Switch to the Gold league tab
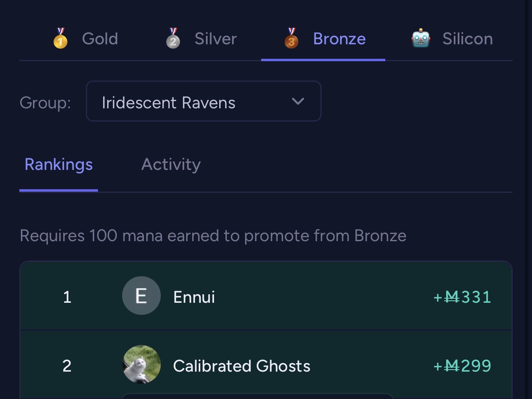 pyautogui.click(x=100, y=39)
